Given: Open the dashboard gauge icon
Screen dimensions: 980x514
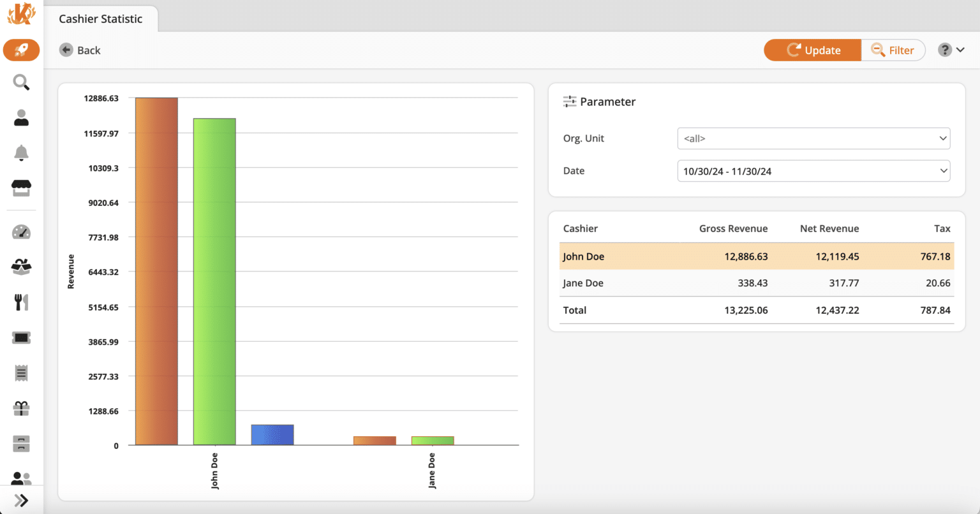Looking at the screenshot, I should click(x=21, y=231).
